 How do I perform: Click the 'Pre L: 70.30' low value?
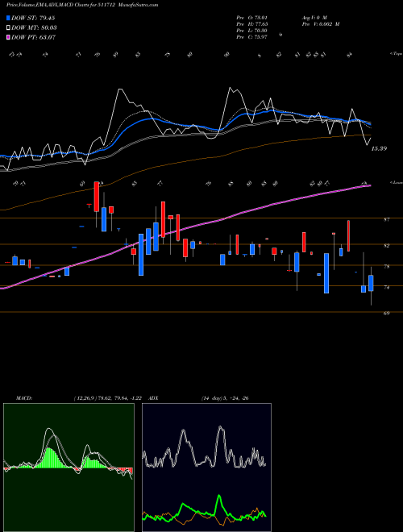click(252, 31)
